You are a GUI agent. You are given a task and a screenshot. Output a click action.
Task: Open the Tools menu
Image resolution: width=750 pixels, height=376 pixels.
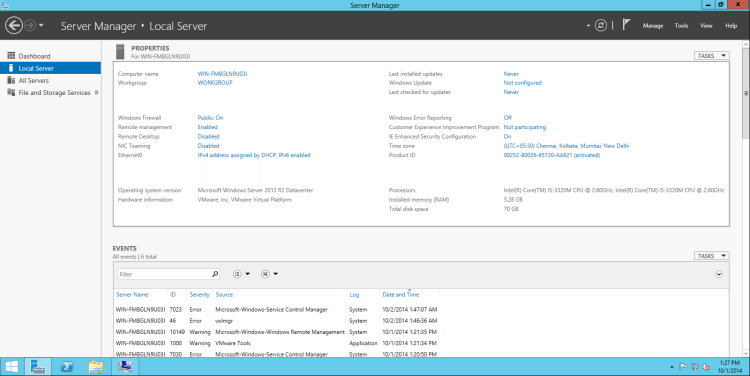[681, 26]
